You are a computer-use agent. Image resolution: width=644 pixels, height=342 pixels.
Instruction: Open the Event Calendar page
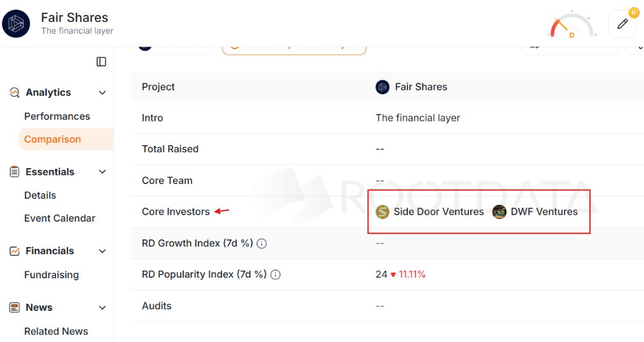[60, 218]
